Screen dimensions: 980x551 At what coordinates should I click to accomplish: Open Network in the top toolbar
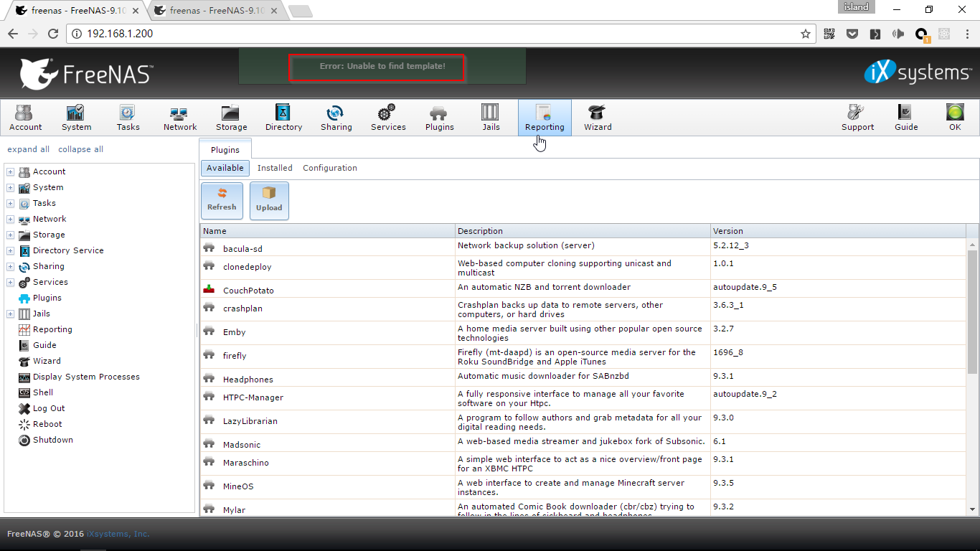[x=179, y=118]
